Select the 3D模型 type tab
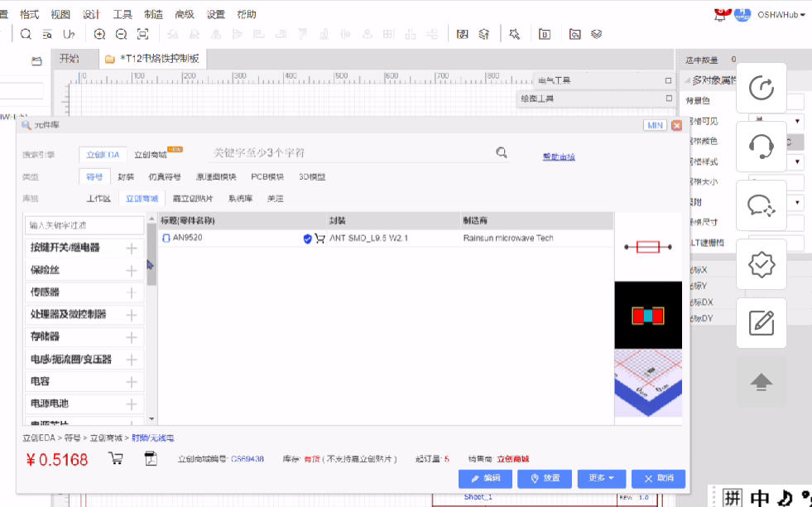Image resolution: width=812 pixels, height=507 pixels. click(312, 176)
